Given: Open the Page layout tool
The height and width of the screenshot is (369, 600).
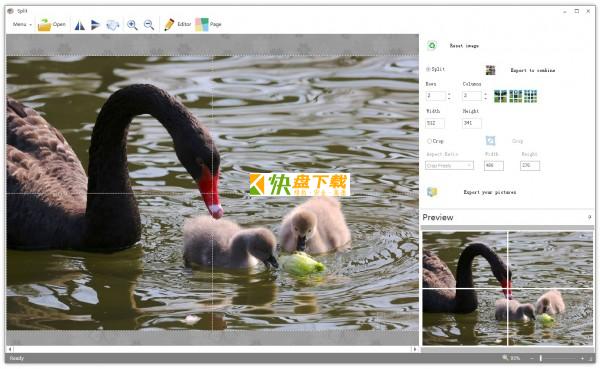Looking at the screenshot, I should click(x=208, y=24).
